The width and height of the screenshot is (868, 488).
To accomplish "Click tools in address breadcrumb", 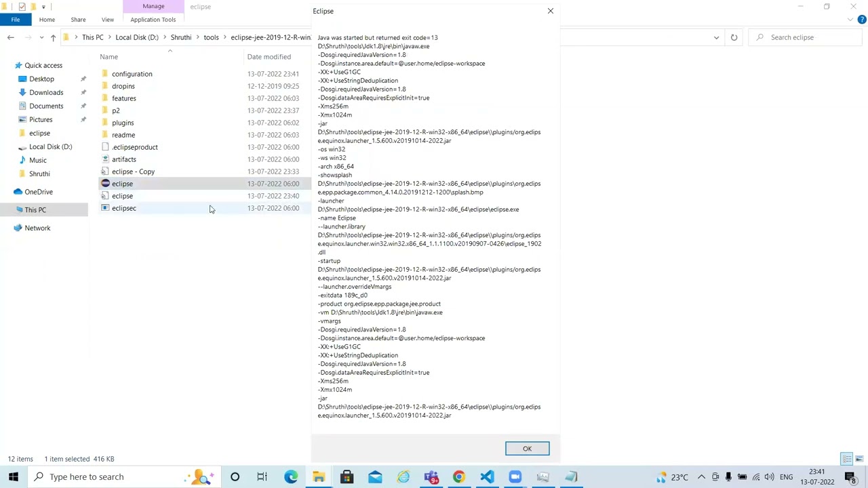I will 211,37.
